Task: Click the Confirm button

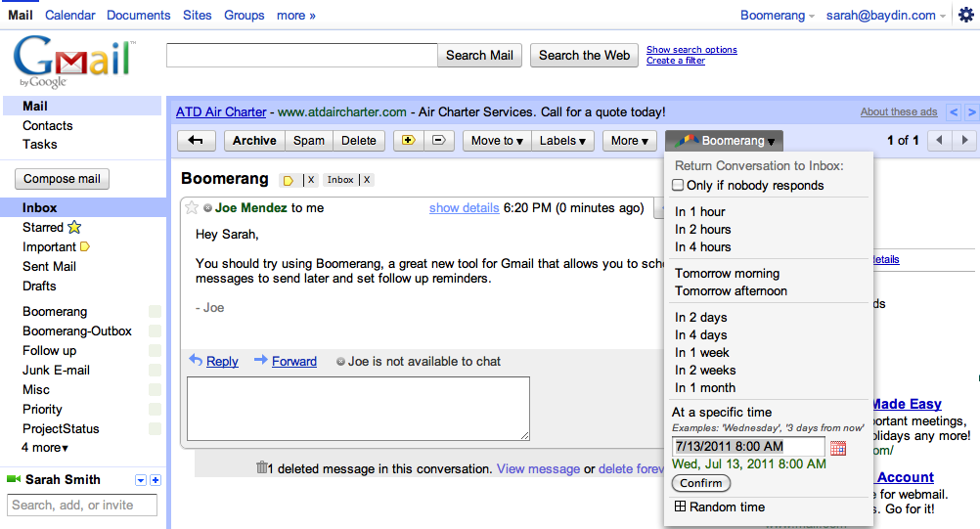Action: click(x=700, y=483)
